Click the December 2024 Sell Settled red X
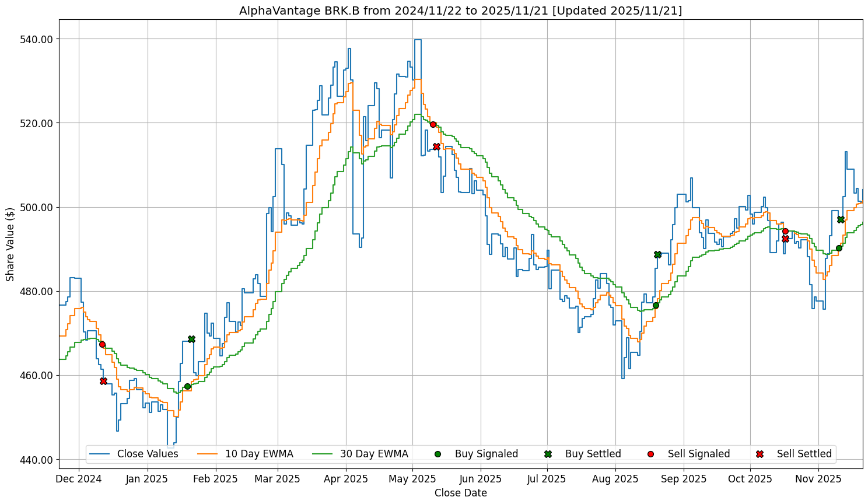The height and width of the screenshot is (504, 868). (x=103, y=381)
